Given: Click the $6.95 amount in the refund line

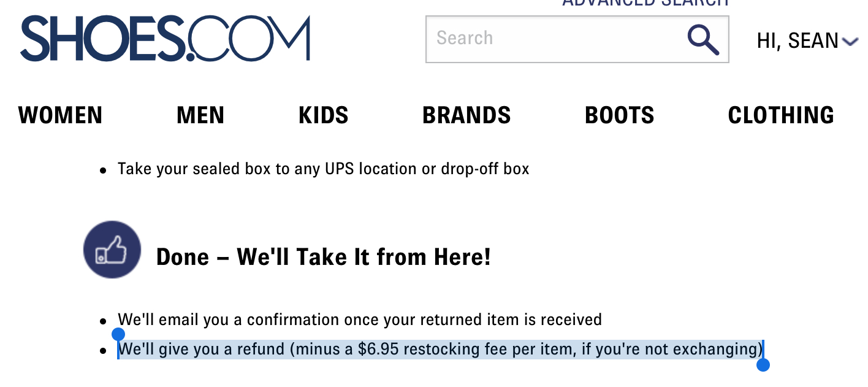Looking at the screenshot, I should pos(378,350).
